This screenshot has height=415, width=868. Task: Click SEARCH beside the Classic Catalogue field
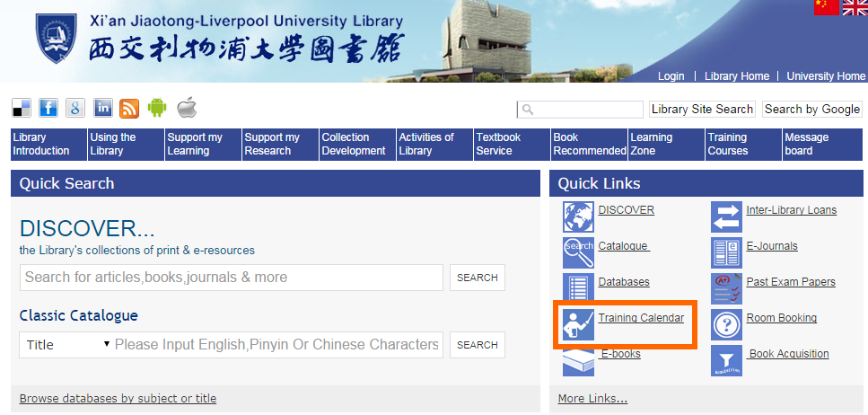[478, 345]
